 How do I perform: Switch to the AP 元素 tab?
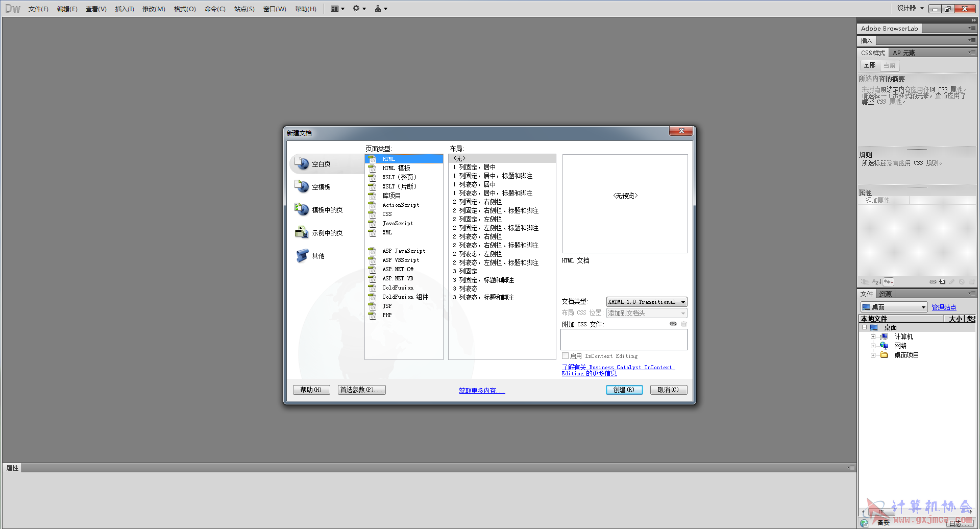pos(903,53)
